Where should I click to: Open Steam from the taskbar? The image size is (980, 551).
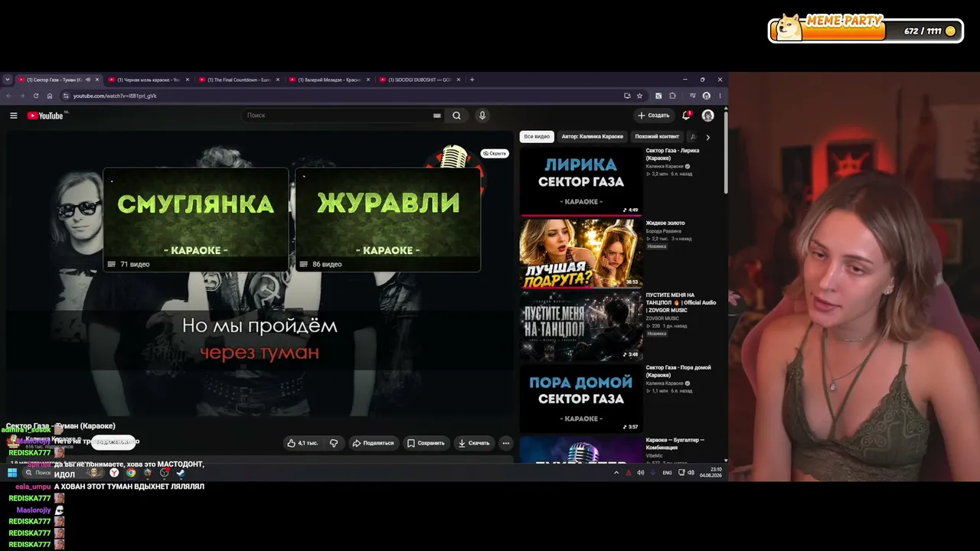[x=181, y=473]
